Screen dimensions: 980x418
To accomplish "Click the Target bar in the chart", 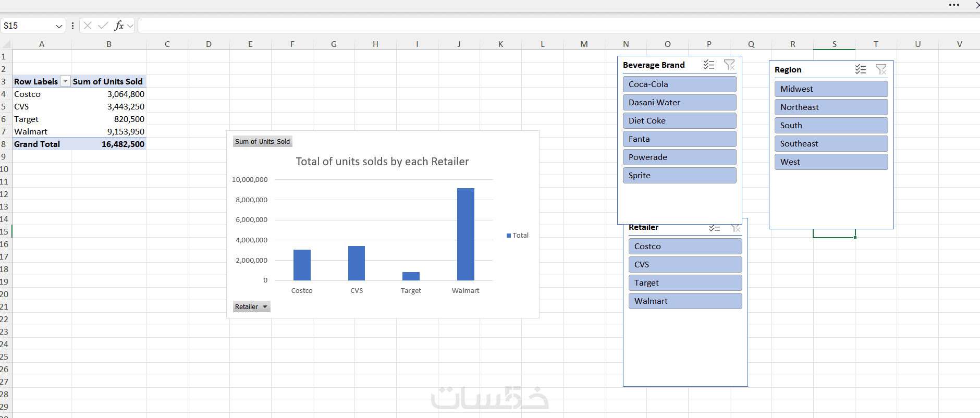I will coord(411,276).
